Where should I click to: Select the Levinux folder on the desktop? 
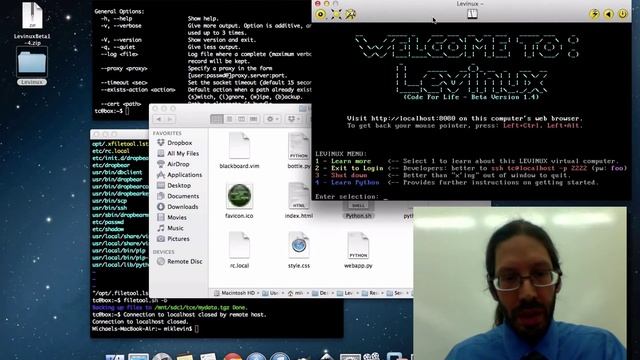pyautogui.click(x=32, y=62)
